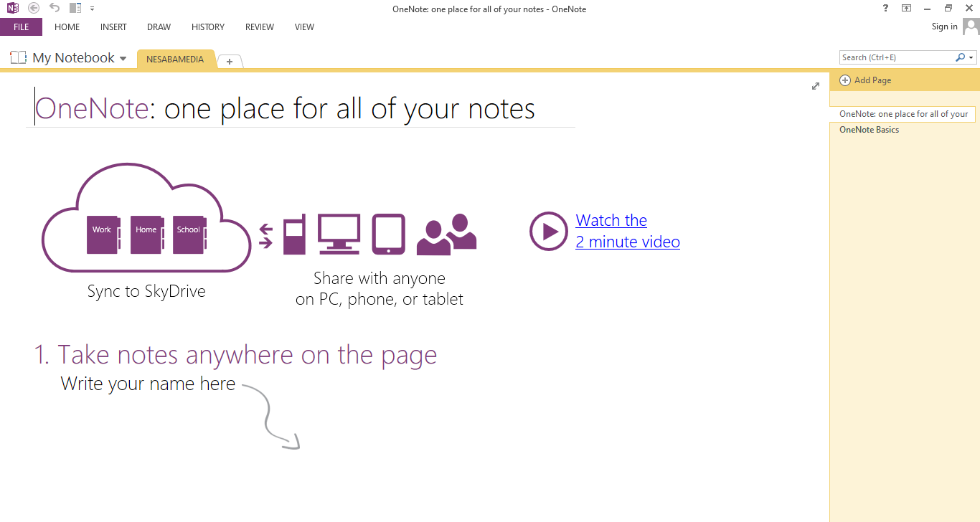Switch to the INSERT ribbon tab
Image resolution: width=980 pixels, height=522 pixels.
tap(113, 27)
